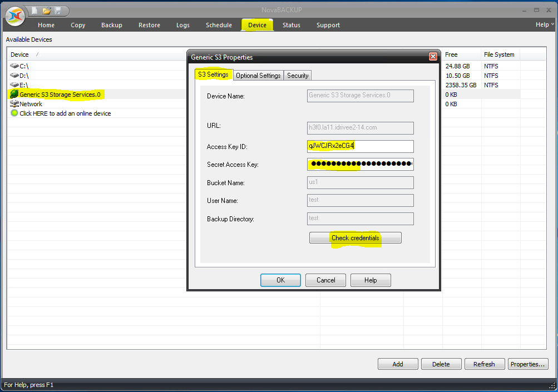Click the Delete device button
Viewport: 558px width, 392px height.
441,364
